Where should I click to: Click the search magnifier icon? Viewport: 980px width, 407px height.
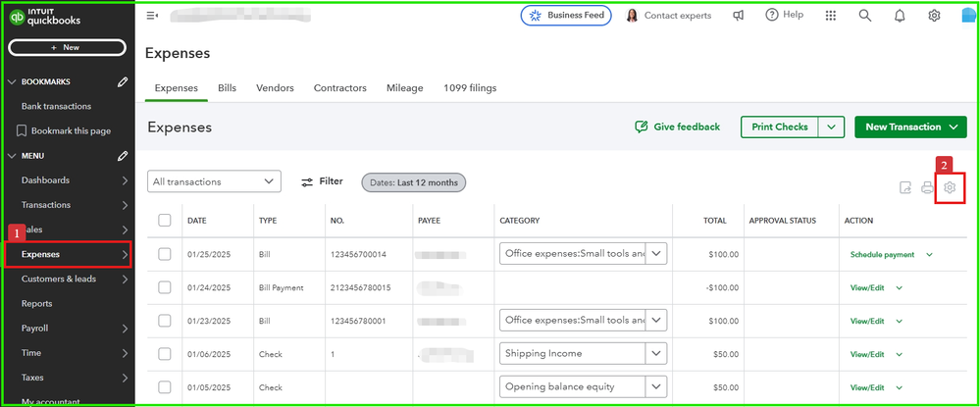(865, 16)
